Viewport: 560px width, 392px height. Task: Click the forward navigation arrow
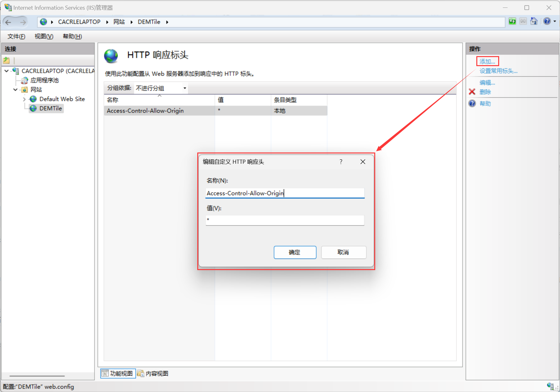(x=23, y=22)
